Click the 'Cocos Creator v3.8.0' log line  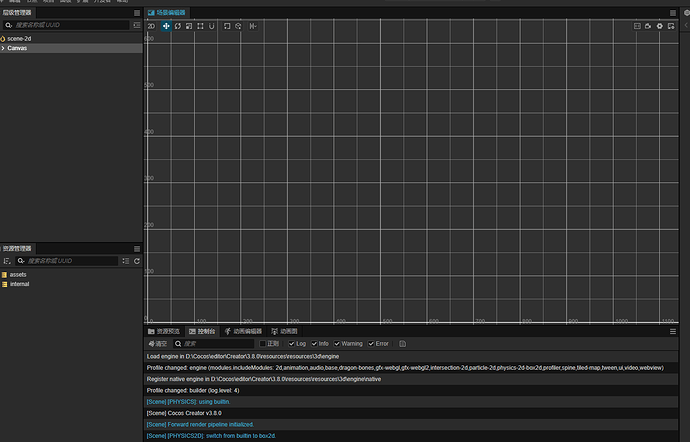click(411, 413)
